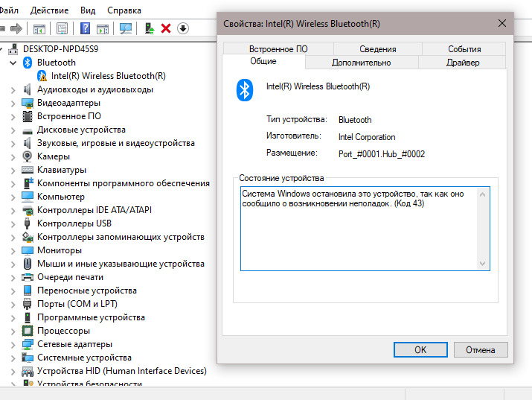This screenshot has width=532, height=400.
Task: Open the Вид menu
Action: pyautogui.click(x=88, y=10)
